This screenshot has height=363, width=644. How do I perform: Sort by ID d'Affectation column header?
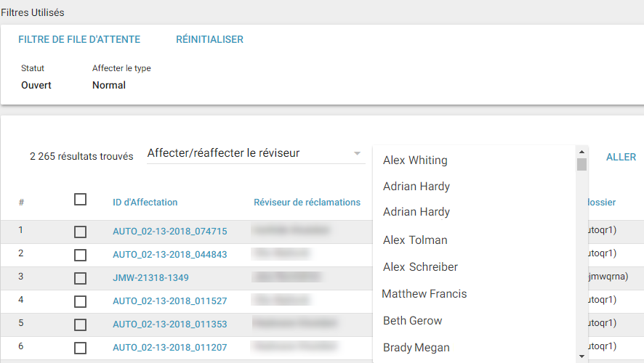145,203
